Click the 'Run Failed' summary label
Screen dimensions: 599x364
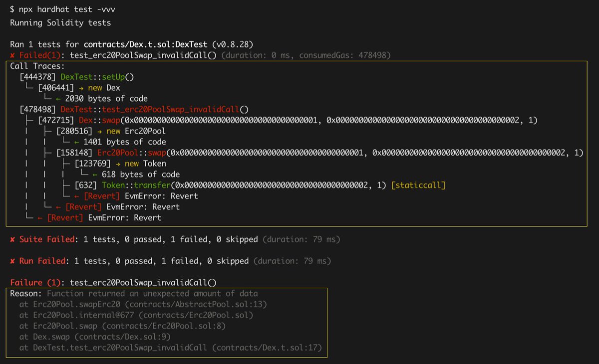tap(42, 261)
